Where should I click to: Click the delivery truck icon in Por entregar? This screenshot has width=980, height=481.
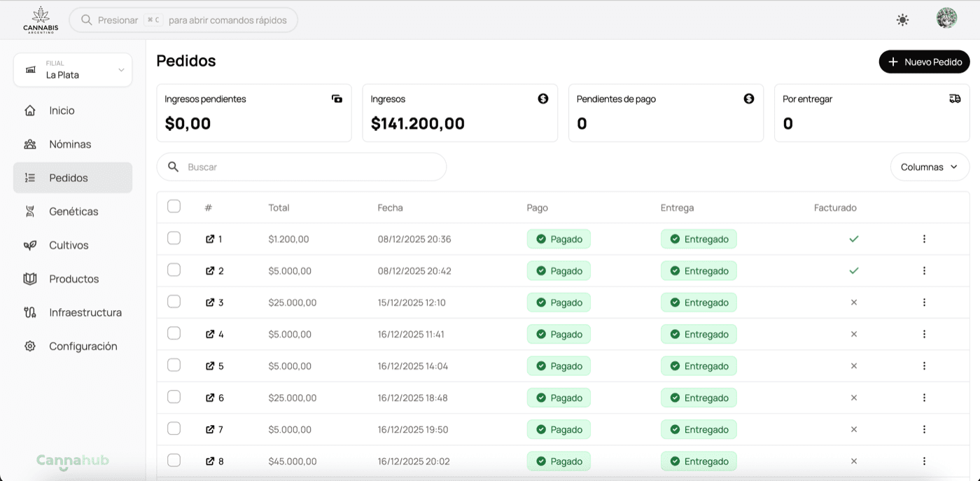[955, 99]
